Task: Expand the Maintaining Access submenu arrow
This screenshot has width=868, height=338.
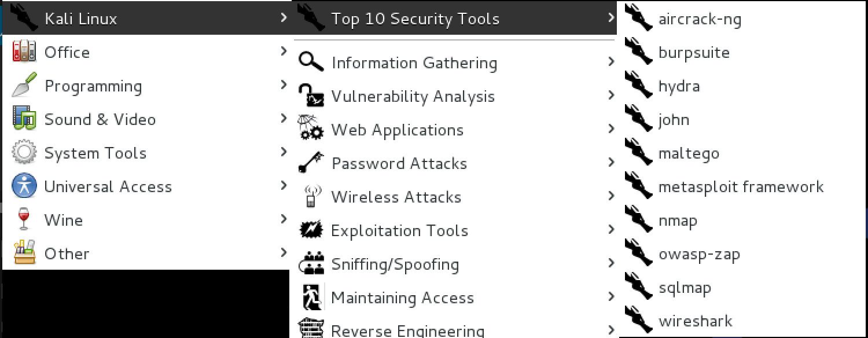Action: pos(611,296)
